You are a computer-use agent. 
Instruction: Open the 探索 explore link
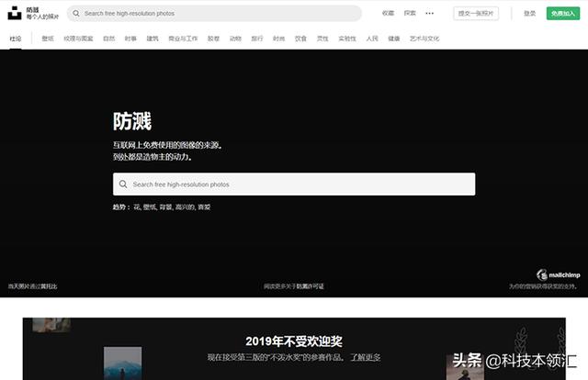click(410, 13)
